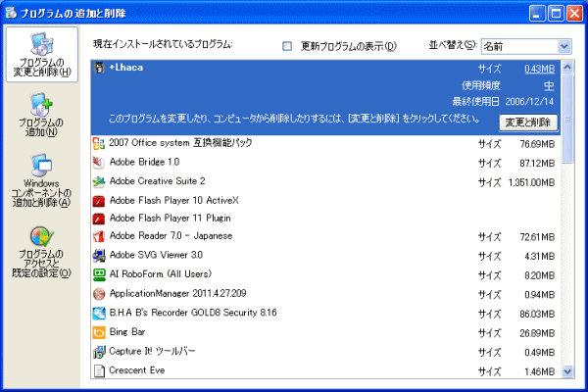Click the Bing Bar icon

[98, 332]
